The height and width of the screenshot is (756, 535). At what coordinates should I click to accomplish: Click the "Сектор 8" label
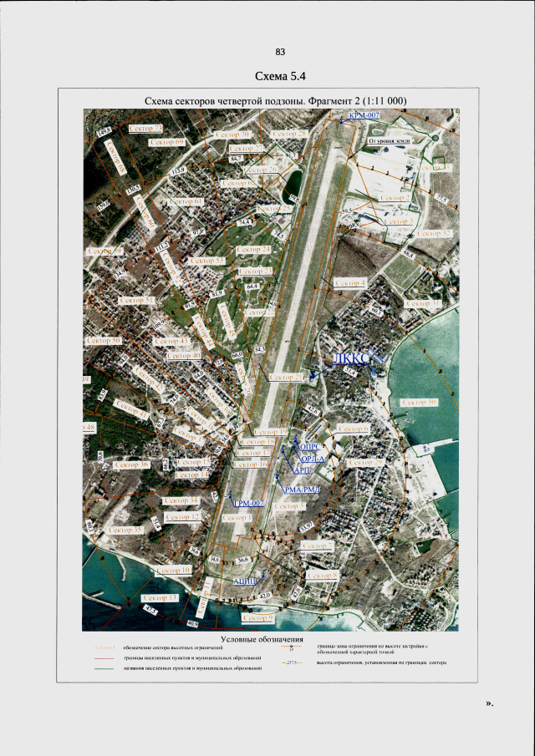(323, 576)
